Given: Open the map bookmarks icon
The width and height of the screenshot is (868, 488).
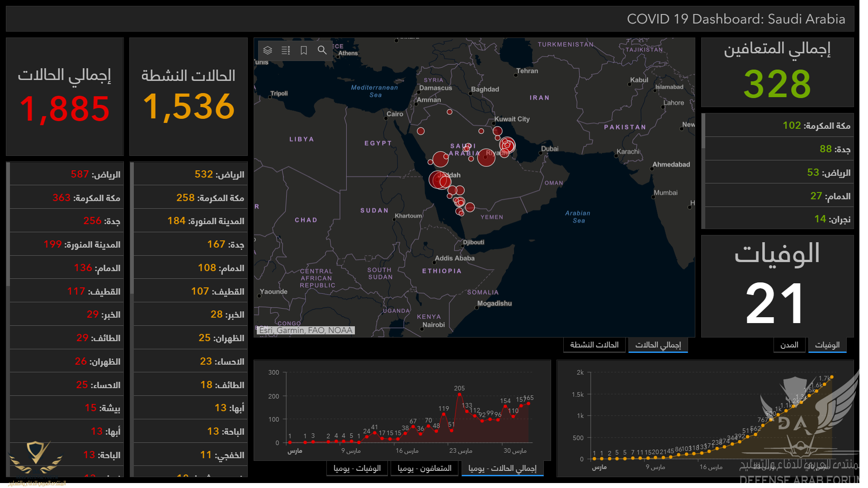Looking at the screenshot, I should pos(304,50).
